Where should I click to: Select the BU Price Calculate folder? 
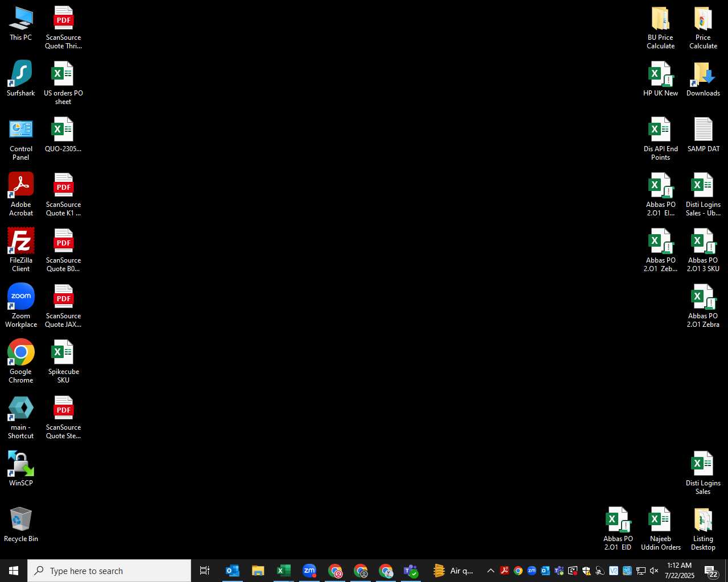(x=660, y=28)
